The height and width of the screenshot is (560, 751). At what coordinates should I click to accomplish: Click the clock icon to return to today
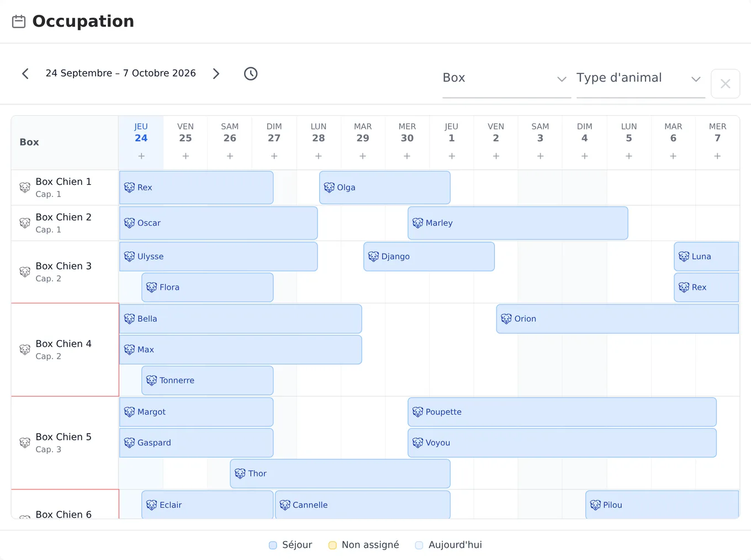[251, 73]
